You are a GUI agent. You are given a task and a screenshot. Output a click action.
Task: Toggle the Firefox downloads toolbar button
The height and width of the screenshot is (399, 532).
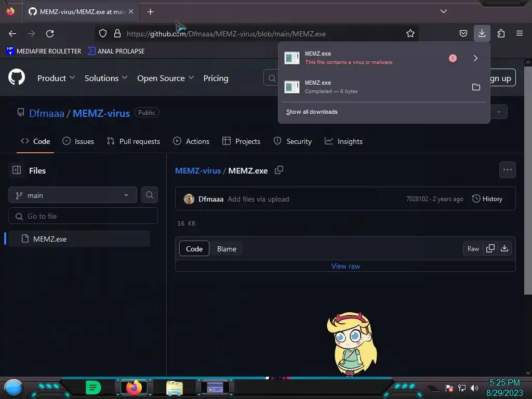[482, 34]
